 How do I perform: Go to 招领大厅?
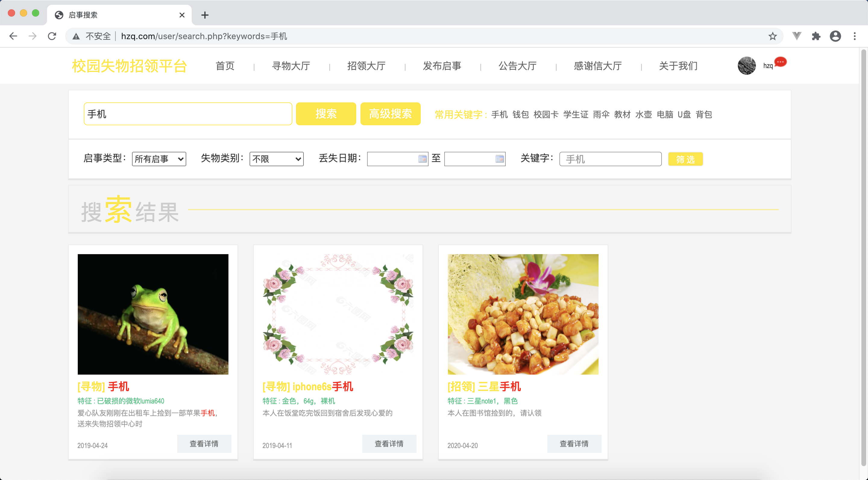(x=366, y=66)
